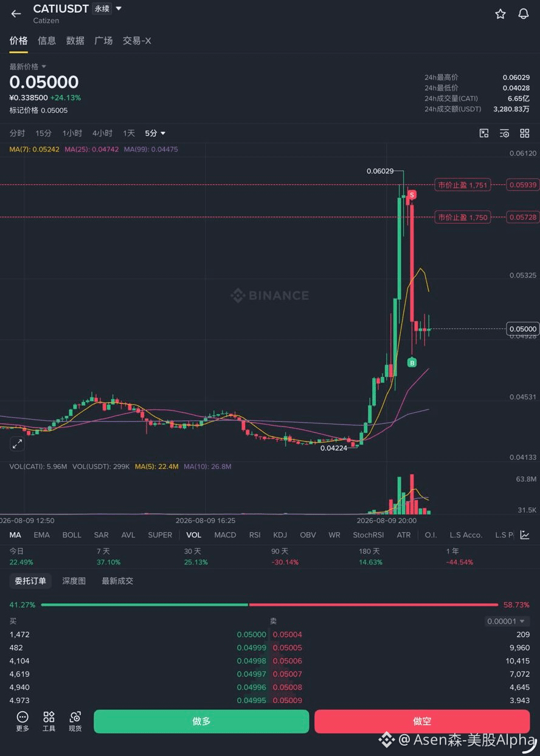The height and width of the screenshot is (756, 540).
Task: Toggle the SAR indicator
Action: click(x=101, y=535)
